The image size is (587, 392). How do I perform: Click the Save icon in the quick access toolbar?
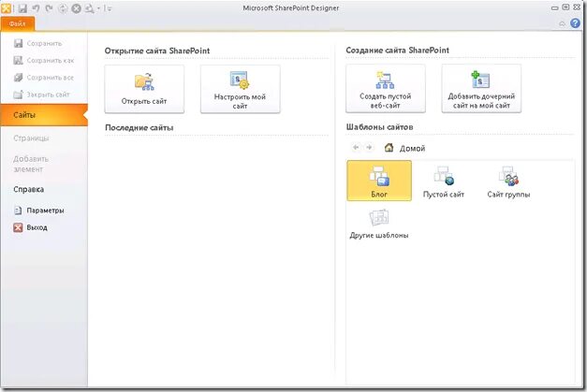22,8
